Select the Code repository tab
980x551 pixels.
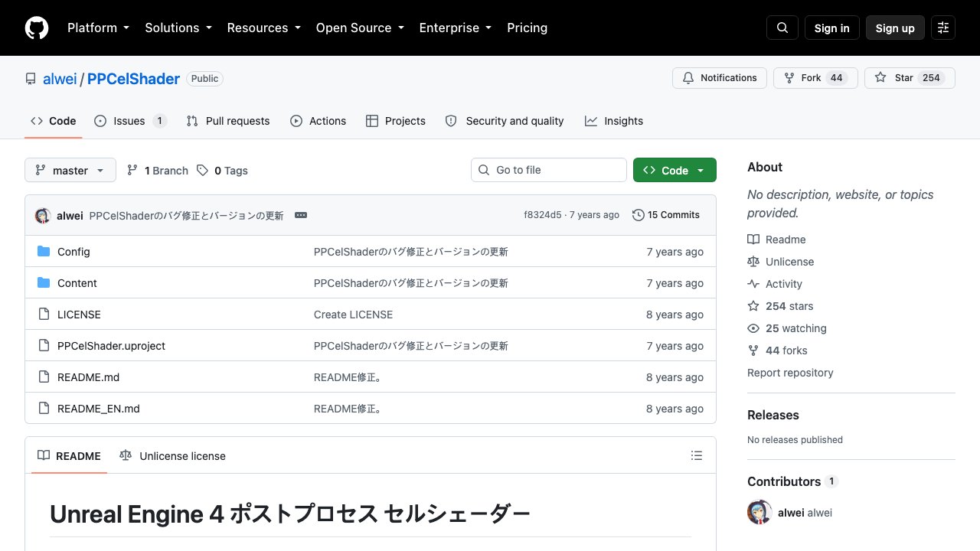[x=54, y=121]
